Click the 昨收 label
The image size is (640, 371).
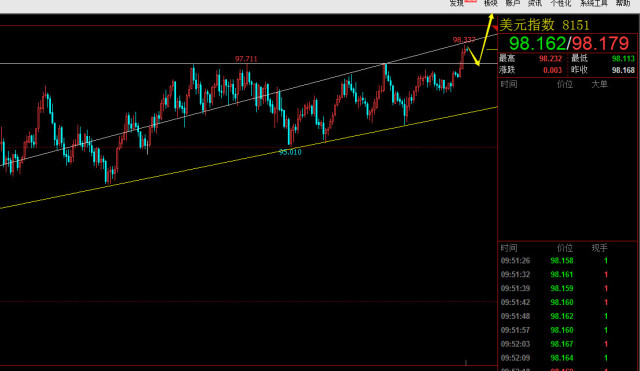[x=579, y=70]
